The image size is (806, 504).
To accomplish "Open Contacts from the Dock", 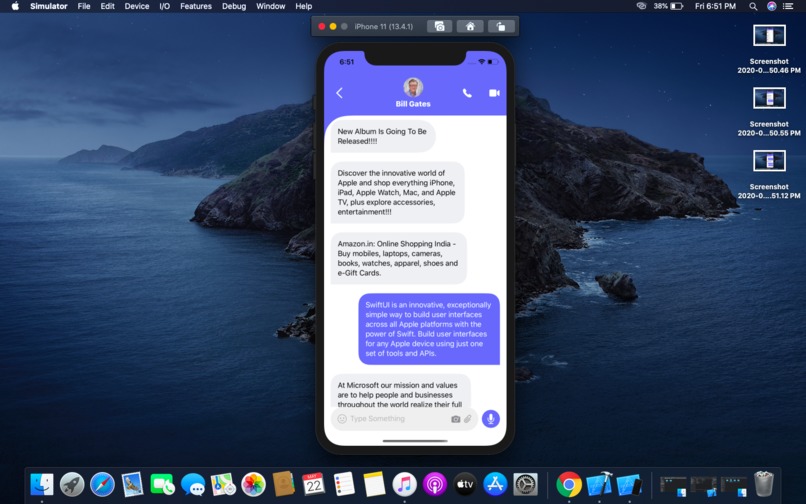I will pos(283,484).
